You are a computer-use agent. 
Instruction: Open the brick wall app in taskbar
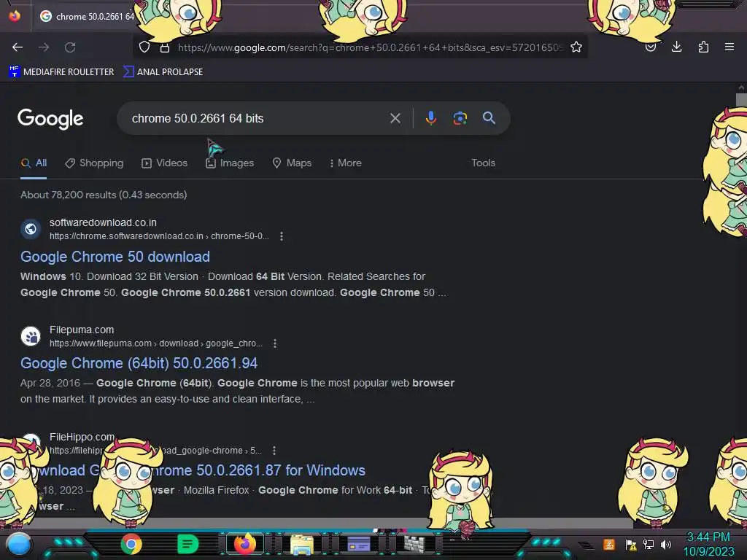(414, 543)
